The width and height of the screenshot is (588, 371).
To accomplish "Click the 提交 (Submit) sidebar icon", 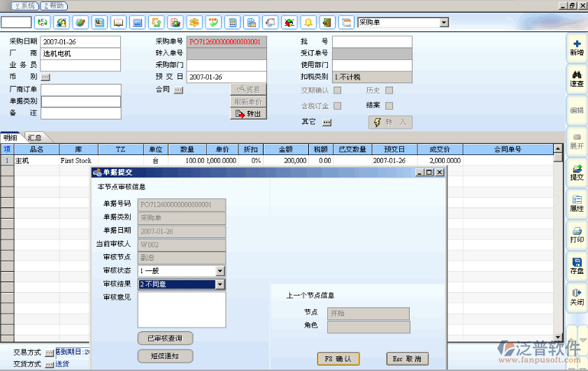I will 576,173.
